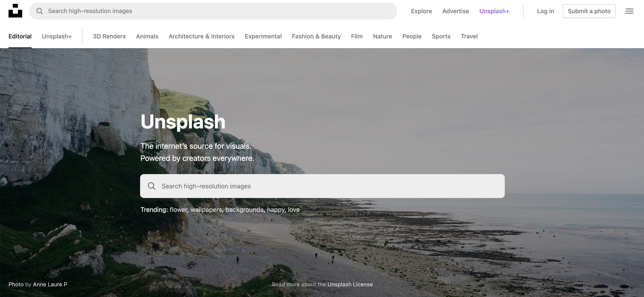Select the Nature category
Viewport: 644px width, 297px height.
[382, 36]
